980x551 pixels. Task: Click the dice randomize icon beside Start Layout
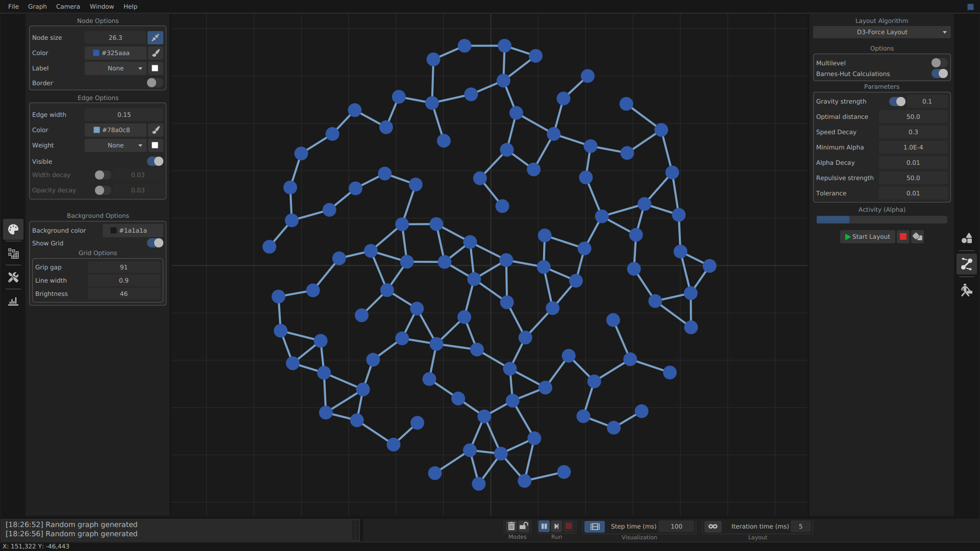point(917,237)
